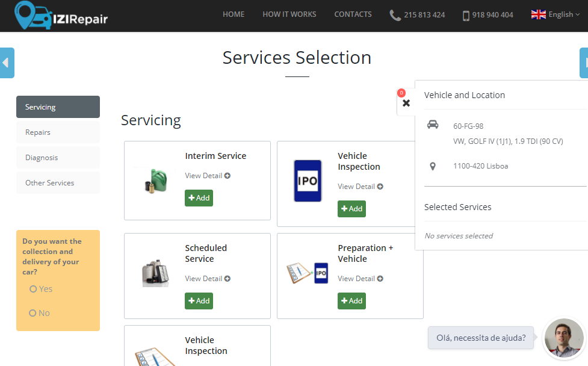The width and height of the screenshot is (588, 366).
Task: Go to HOW IT WORKS page
Action: click(289, 14)
